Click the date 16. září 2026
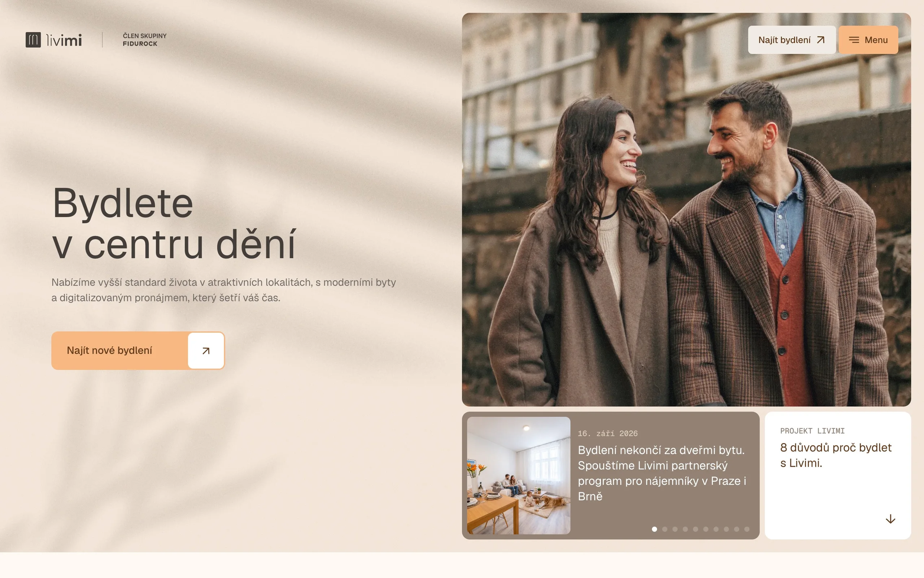This screenshot has width=924, height=578. pos(607,433)
